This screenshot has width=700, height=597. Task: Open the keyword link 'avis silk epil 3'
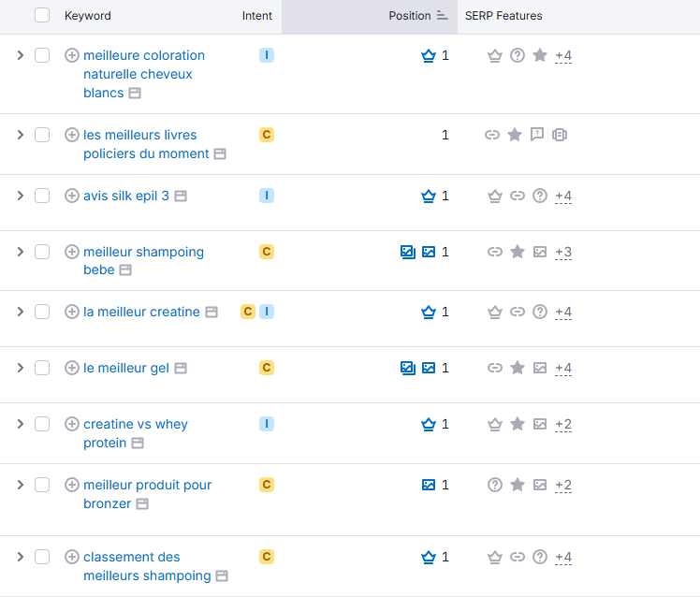[126, 196]
